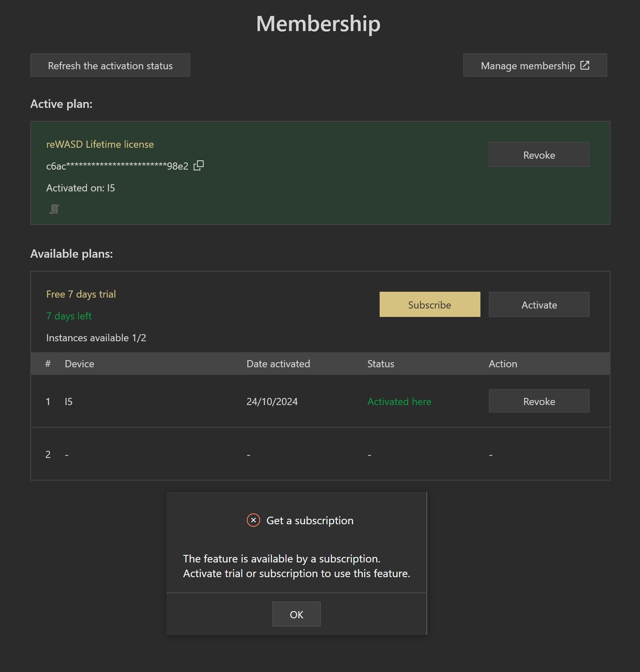
Task: Click the 'Active plan:' heading
Action: point(61,104)
